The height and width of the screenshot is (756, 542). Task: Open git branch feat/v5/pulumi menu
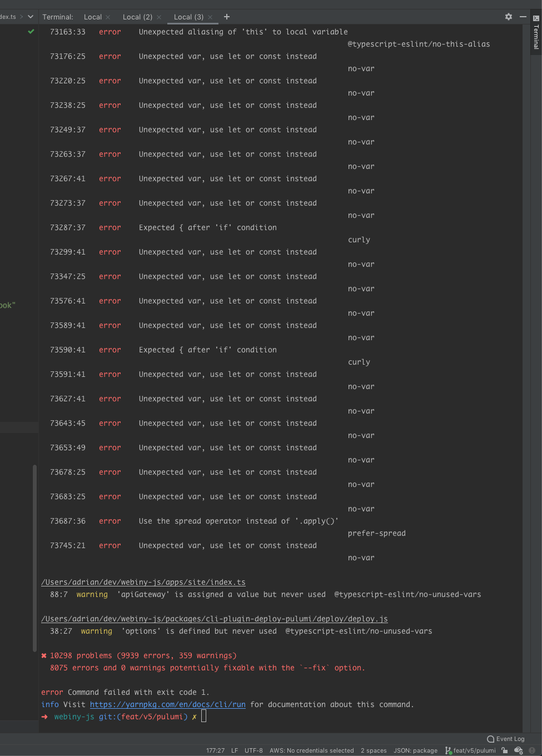pos(470,750)
